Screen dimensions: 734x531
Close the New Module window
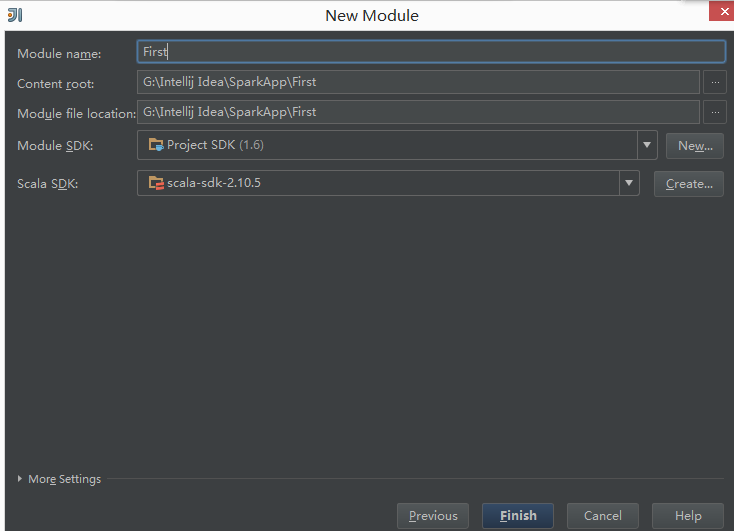722,11
